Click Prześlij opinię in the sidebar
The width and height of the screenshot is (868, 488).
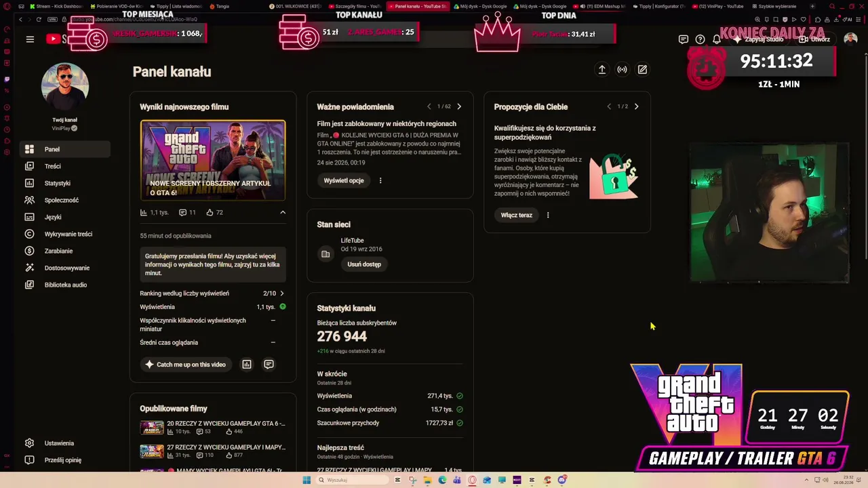tap(66, 460)
